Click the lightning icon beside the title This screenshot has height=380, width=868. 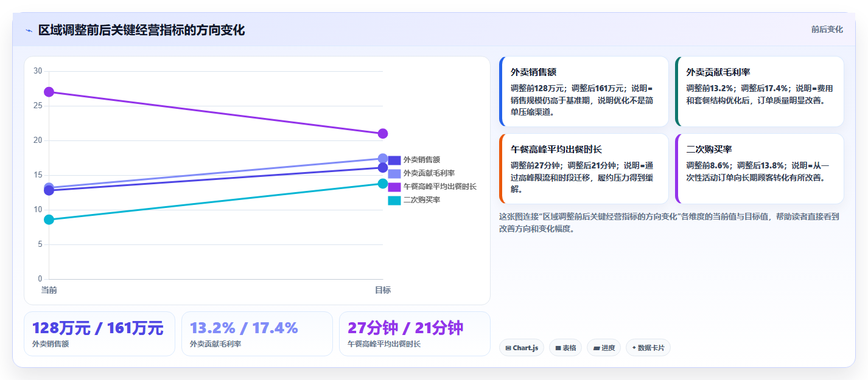click(29, 30)
